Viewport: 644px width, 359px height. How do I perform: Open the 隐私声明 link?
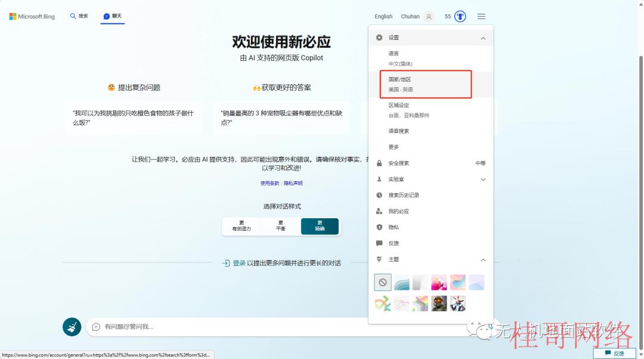tap(293, 183)
